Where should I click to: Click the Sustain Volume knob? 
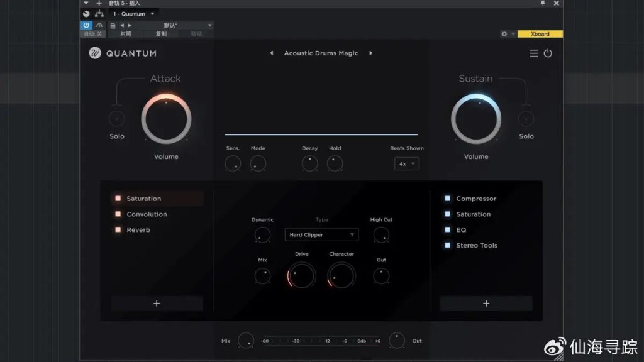[476, 119]
